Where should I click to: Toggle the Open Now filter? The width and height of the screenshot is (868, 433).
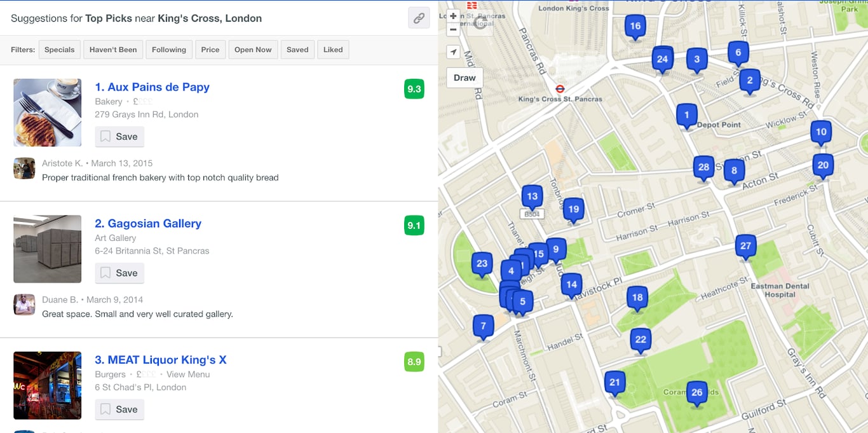(x=253, y=50)
